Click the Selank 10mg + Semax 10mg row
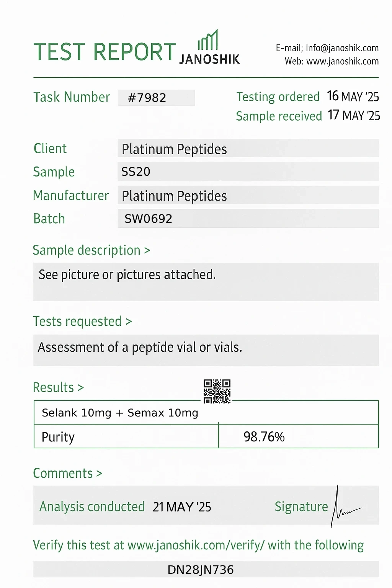This screenshot has width=392, height=588. pyautogui.click(x=120, y=413)
